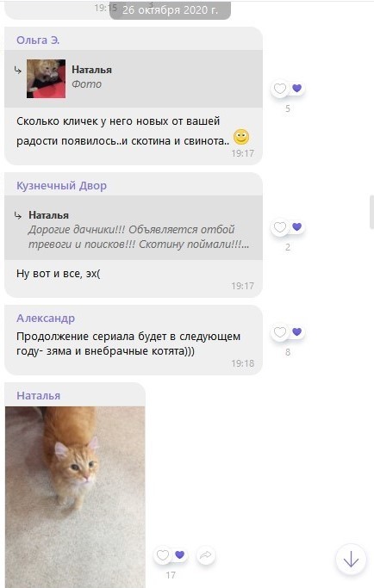
Task: Click the chat scrollbar handle on right edge
Action: [371, 212]
